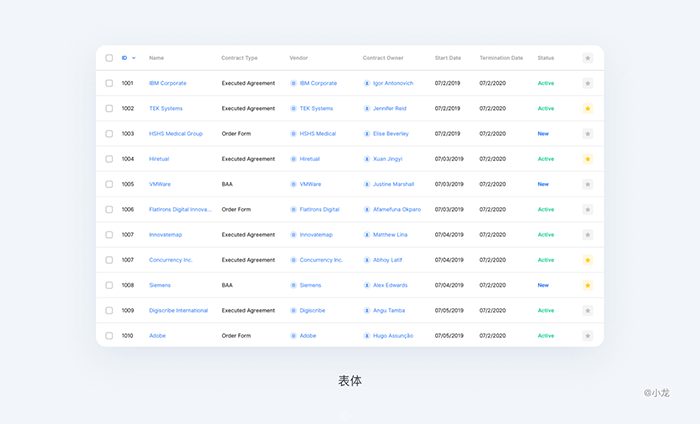The height and width of the screenshot is (424, 700).
Task: Click person icon beside Alex Edwards
Action: (367, 285)
